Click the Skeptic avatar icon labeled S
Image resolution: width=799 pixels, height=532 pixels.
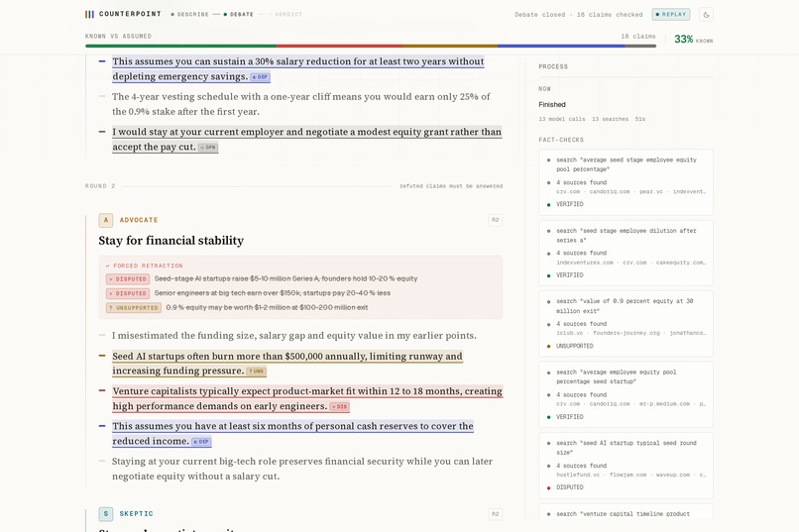pos(105,514)
